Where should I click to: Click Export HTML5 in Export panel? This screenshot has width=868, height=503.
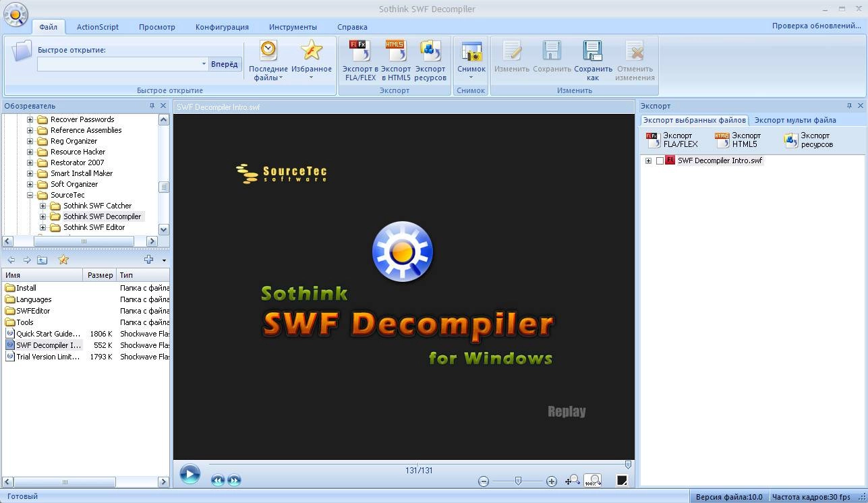(x=738, y=140)
